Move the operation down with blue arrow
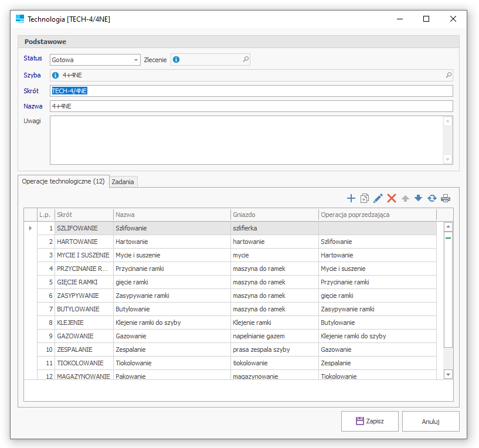 coord(418,198)
